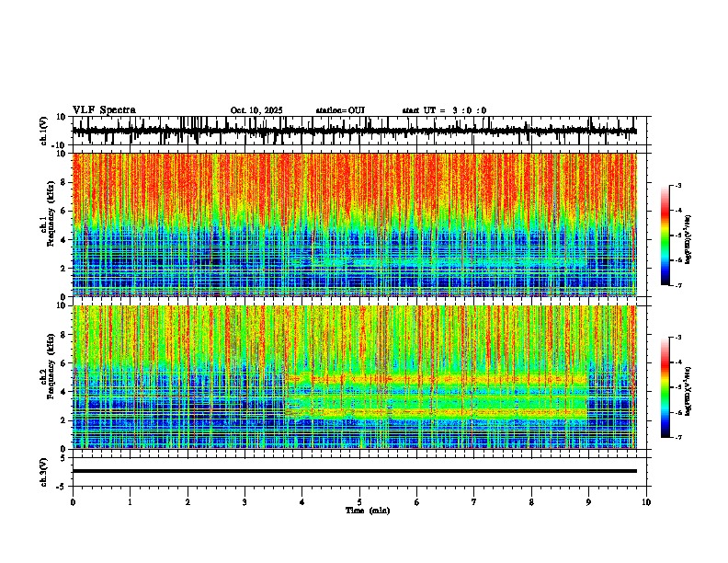Click the ch.2 spectrogram color bar
This screenshot has width=728, height=563.
[x=665, y=387]
